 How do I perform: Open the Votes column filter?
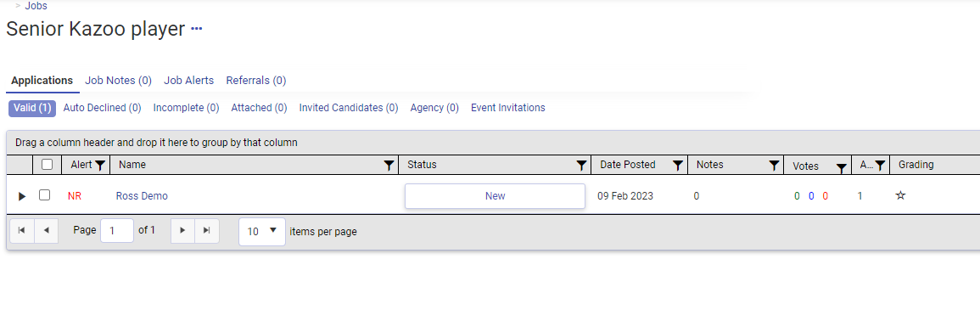(841, 167)
